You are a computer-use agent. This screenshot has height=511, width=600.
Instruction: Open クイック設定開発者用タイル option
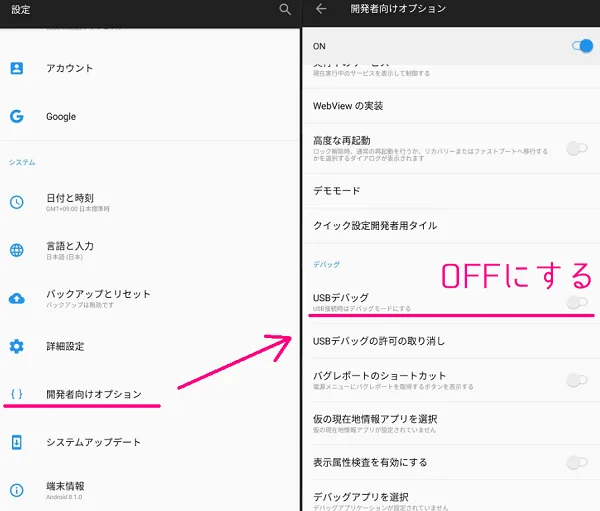451,225
